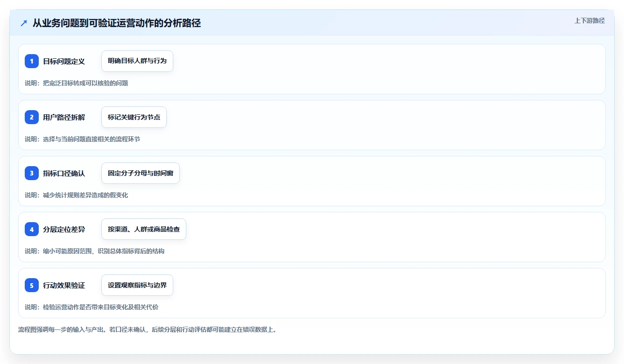Click description 把宽泛目标转成可以核验的问题

coord(85,83)
